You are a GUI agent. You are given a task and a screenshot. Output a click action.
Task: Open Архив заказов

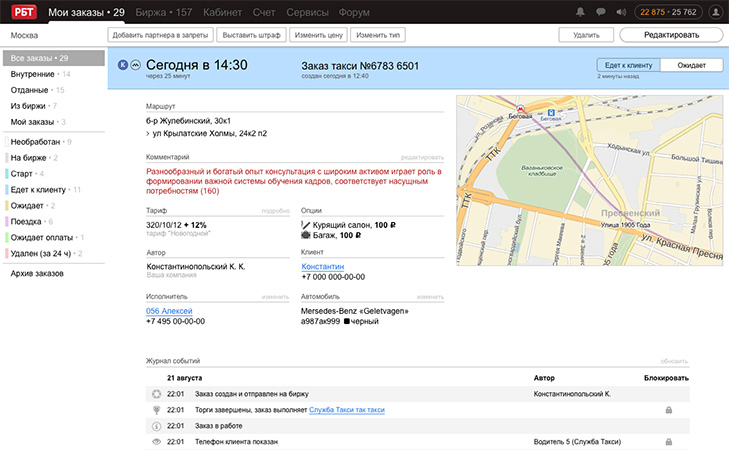click(x=37, y=273)
